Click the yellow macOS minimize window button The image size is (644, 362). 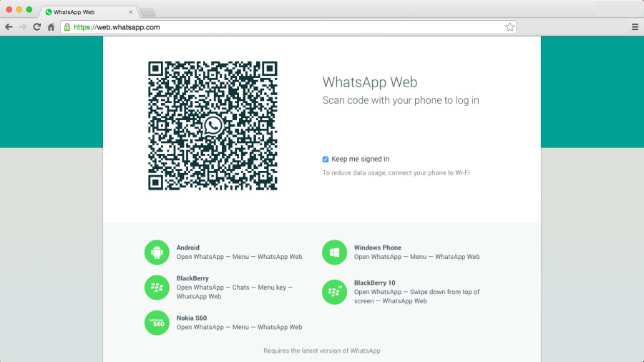[x=19, y=9]
